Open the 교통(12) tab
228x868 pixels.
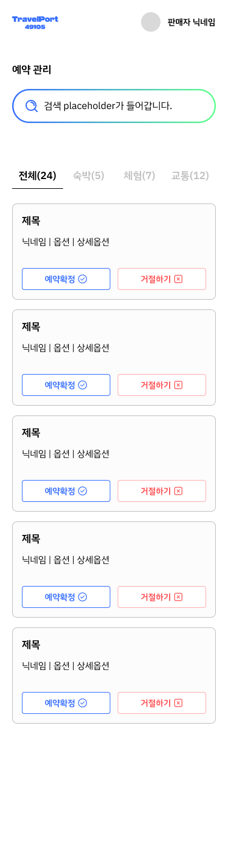190,176
